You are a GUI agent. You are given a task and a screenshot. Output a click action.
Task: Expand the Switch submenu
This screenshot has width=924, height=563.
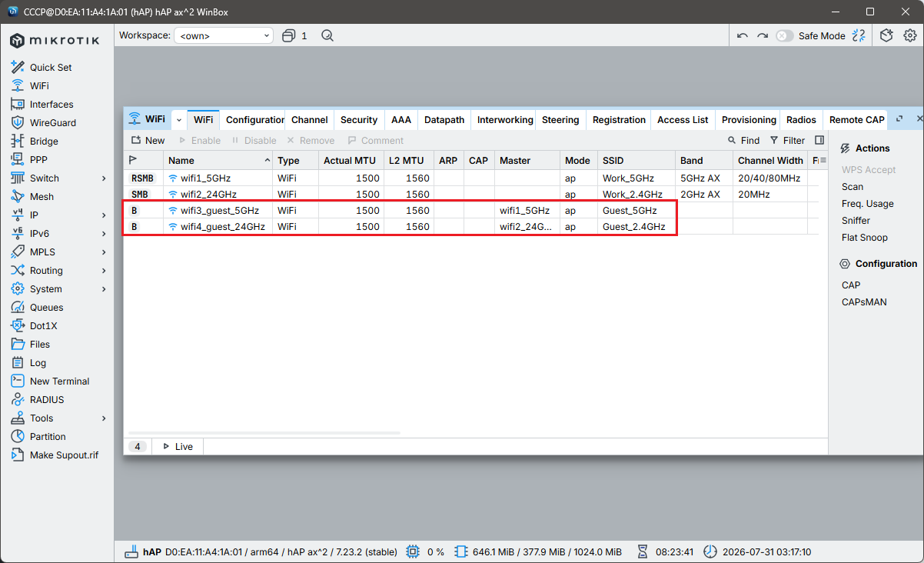pyautogui.click(x=104, y=178)
